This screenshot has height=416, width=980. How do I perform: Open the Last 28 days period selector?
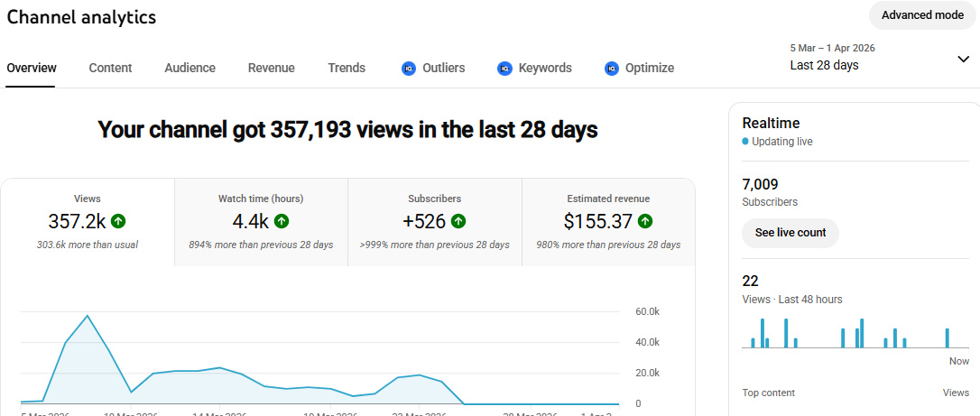coord(824,65)
